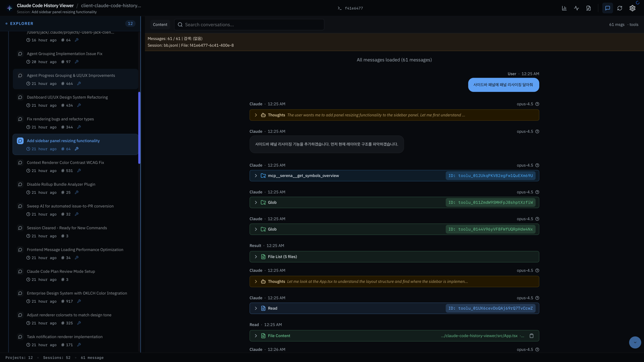Screen dimensions: 644x362
Task: Open the Agent Progress Grouping & UI/UX Improvements session
Action: pos(75,79)
